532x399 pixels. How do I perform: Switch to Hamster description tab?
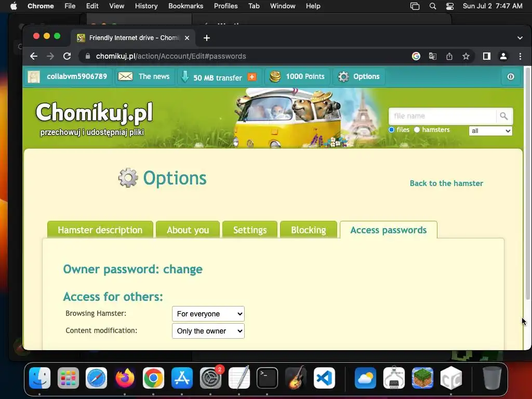[100, 230]
